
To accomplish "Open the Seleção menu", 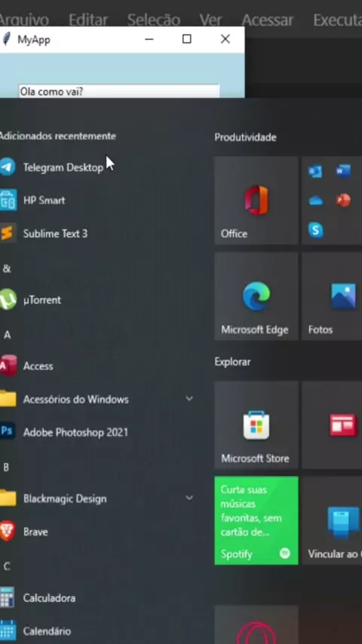I will pos(154,20).
